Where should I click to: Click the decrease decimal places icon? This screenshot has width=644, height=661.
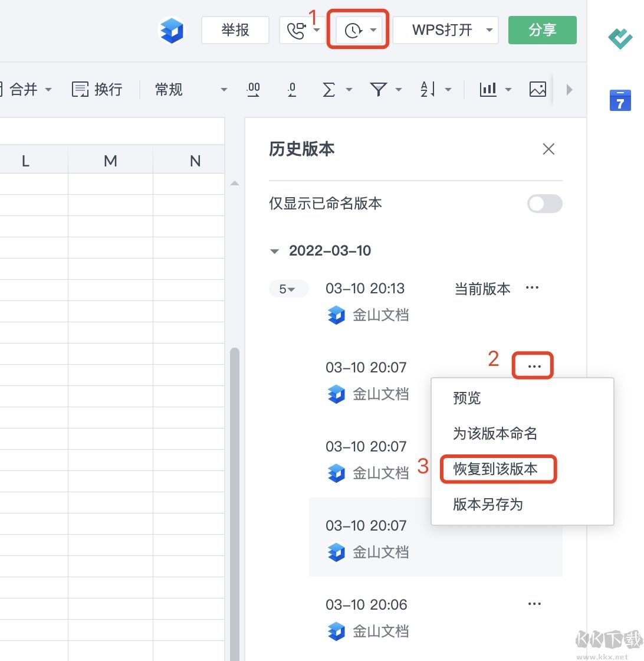click(292, 89)
